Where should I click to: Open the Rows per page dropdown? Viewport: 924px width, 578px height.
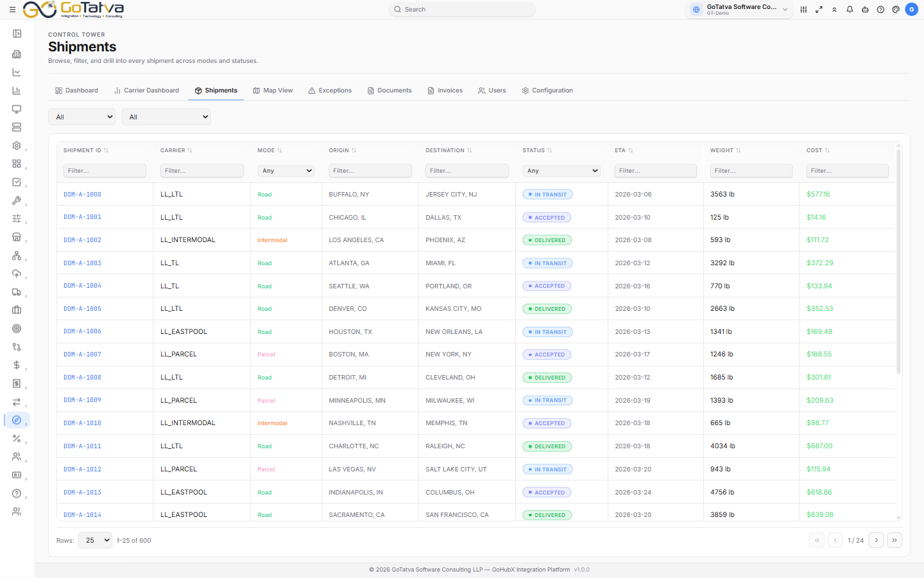pyautogui.click(x=95, y=540)
